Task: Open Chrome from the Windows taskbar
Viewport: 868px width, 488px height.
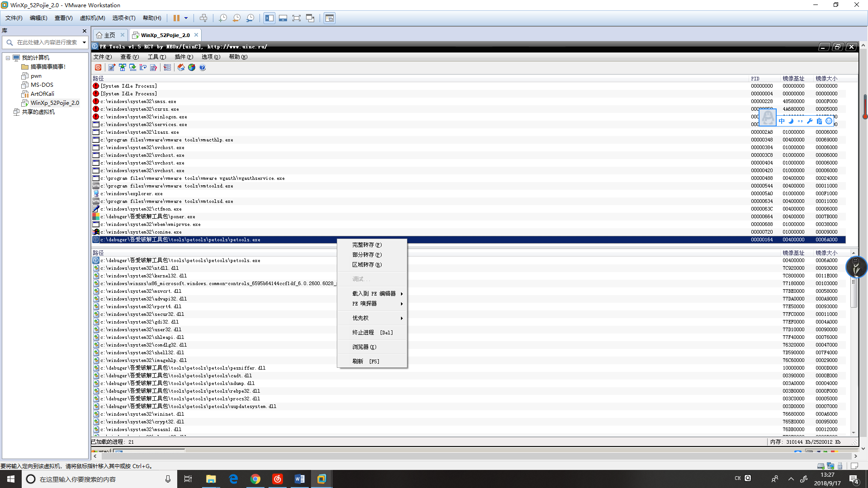Action: [x=255, y=479]
